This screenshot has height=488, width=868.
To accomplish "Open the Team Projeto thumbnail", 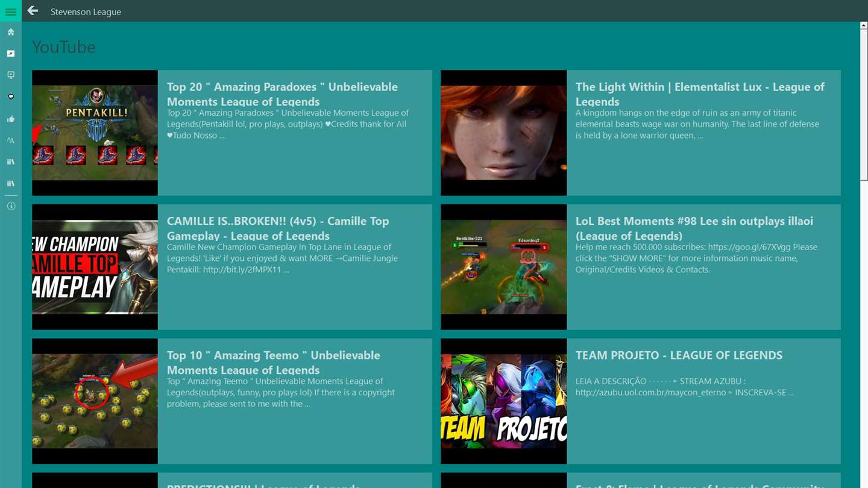I will pyautogui.click(x=504, y=401).
